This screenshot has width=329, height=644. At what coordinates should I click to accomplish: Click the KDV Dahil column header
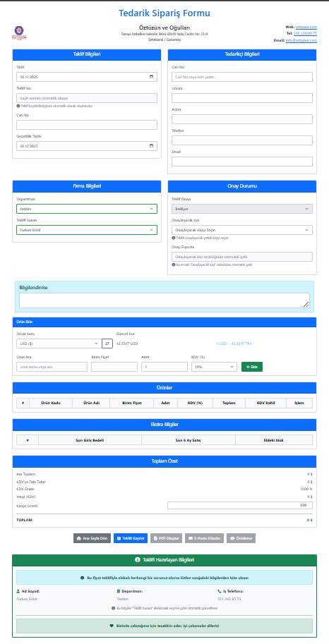[x=265, y=403]
